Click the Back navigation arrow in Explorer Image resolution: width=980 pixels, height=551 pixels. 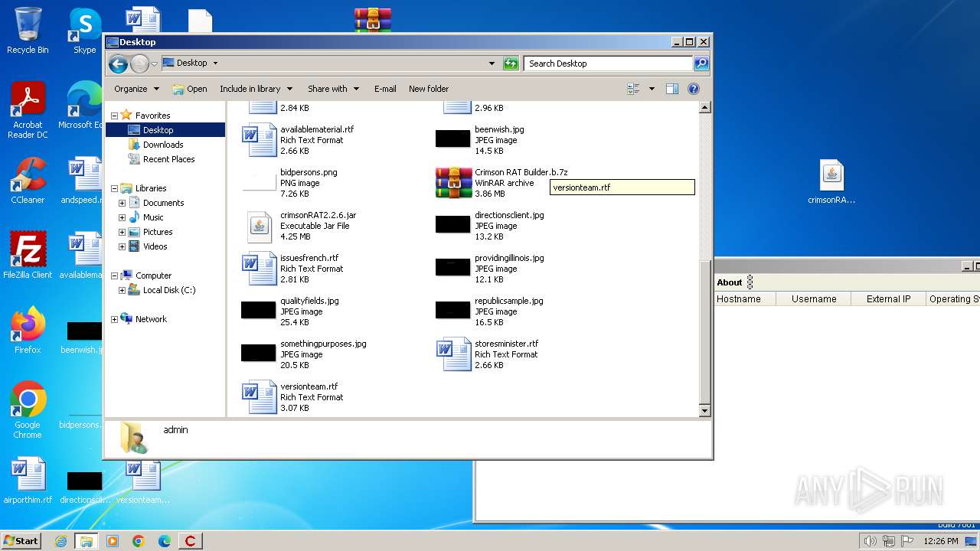click(x=118, y=64)
